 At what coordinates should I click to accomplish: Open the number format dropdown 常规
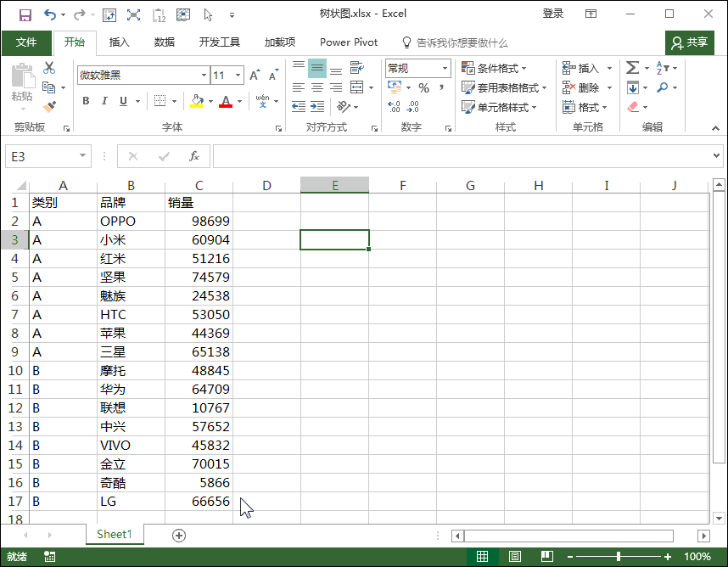[x=445, y=68]
